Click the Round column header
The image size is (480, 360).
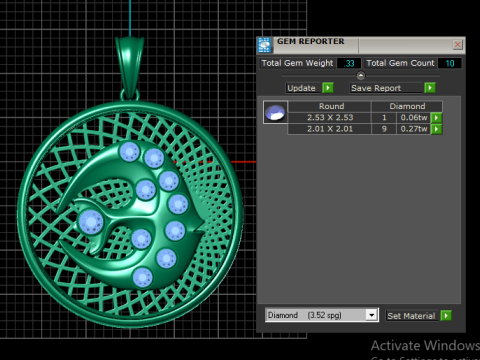[330, 106]
